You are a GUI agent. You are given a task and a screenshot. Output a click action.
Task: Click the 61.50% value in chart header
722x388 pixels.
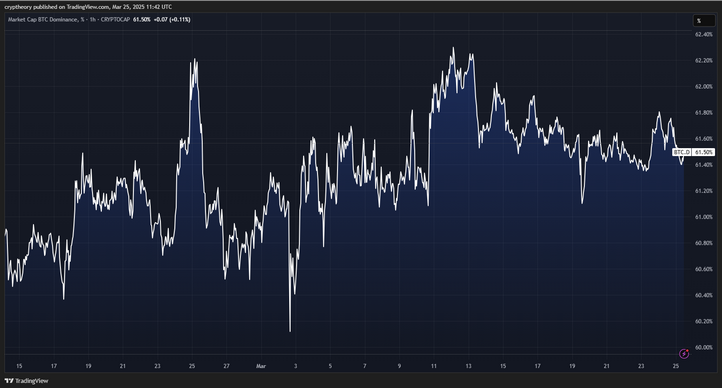(142, 20)
